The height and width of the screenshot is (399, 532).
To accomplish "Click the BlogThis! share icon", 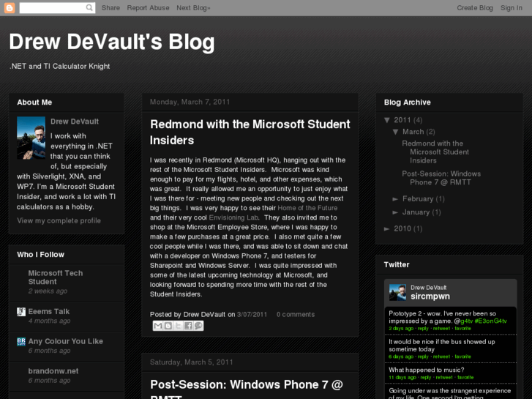I will pyautogui.click(x=168, y=326).
